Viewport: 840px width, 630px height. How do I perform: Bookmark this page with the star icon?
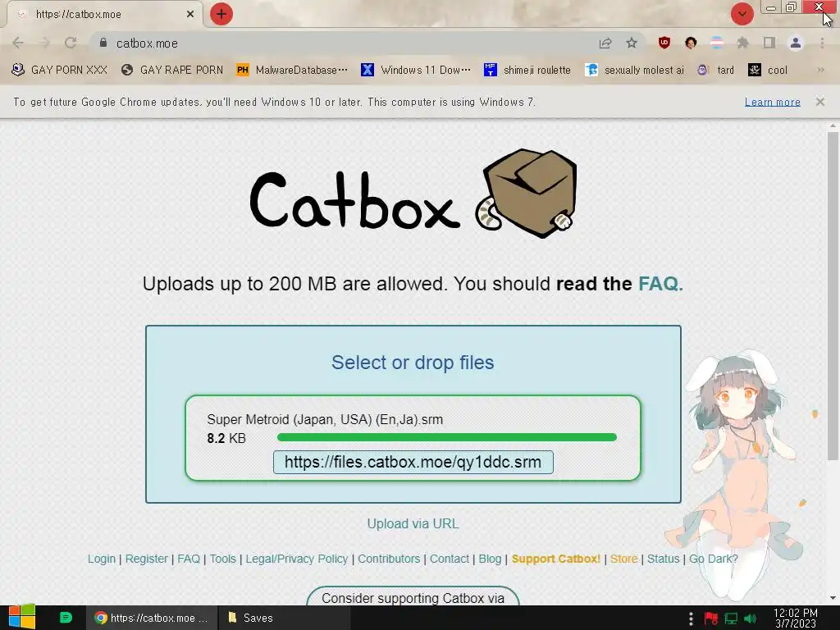click(632, 43)
